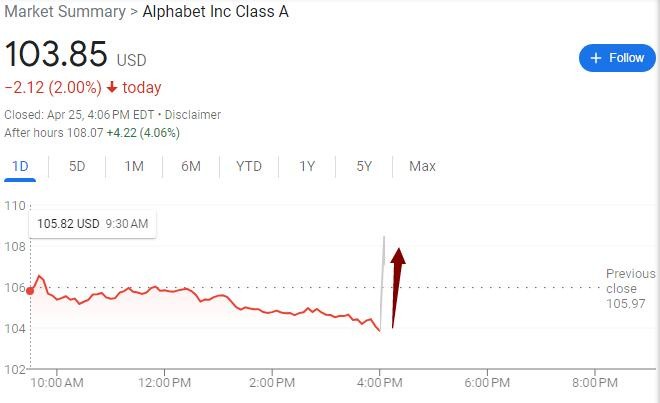Open the 6M tab
This screenshot has width=660, height=403.
[191, 166]
